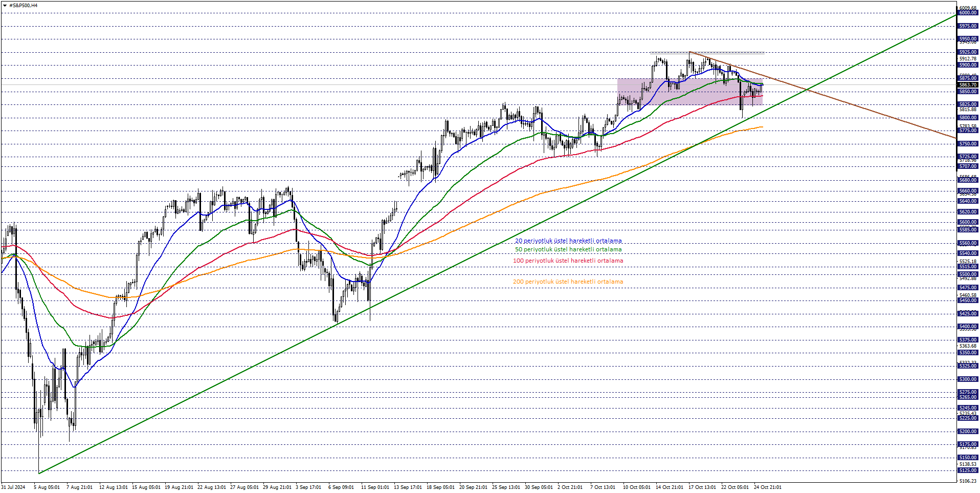Image resolution: width=980 pixels, height=493 pixels.
Task: Click the 5707.00 level price tag
Action: (x=968, y=166)
